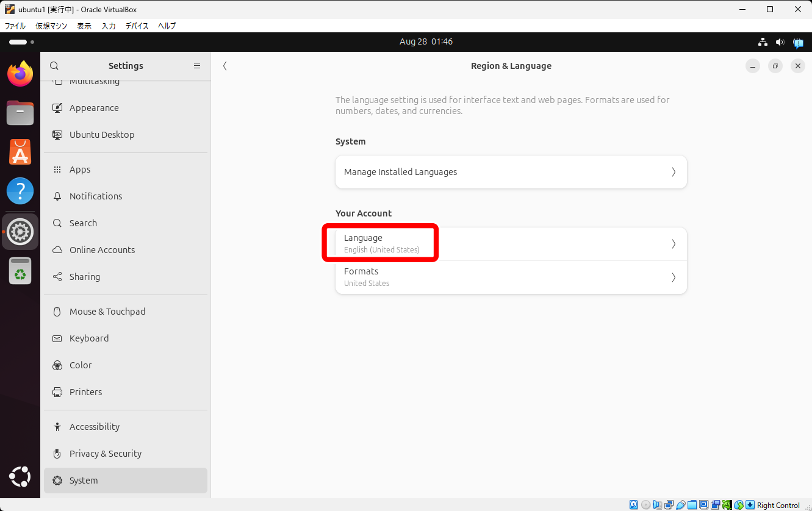Open the Printers settings
The image size is (812, 511).
pyautogui.click(x=126, y=392)
